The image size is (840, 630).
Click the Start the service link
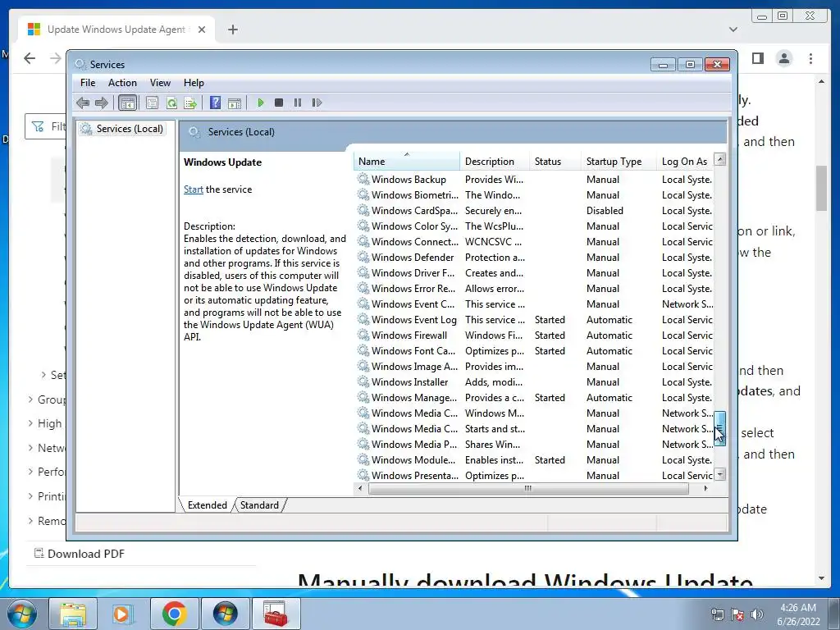click(194, 189)
